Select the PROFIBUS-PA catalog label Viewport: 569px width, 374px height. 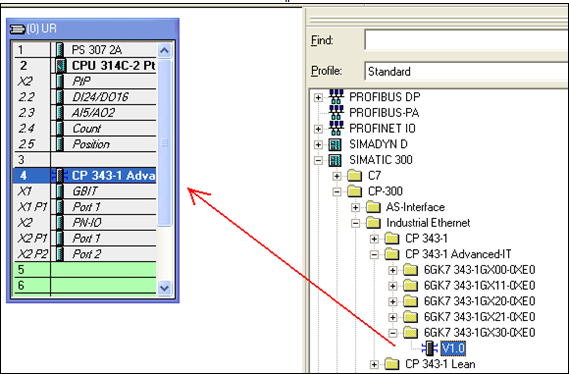384,113
